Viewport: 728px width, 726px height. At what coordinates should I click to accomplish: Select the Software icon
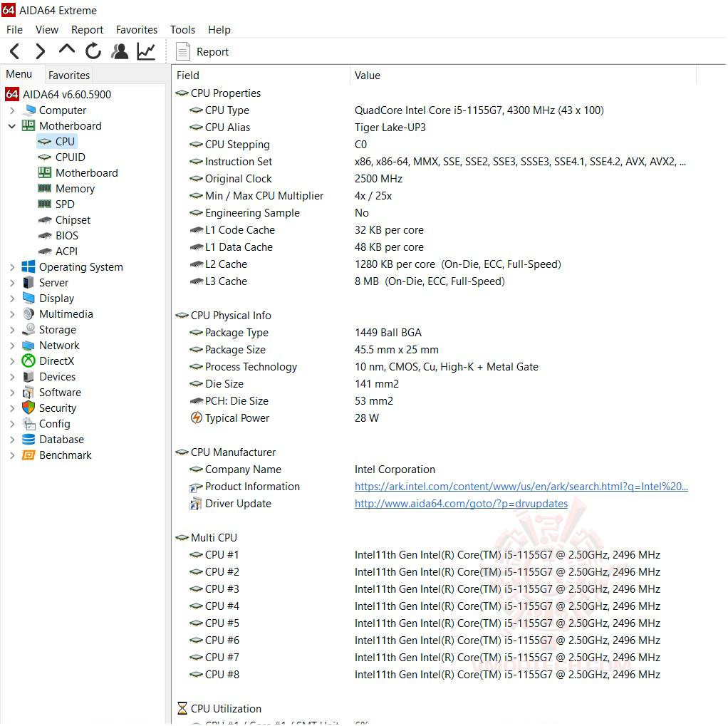[x=28, y=393]
